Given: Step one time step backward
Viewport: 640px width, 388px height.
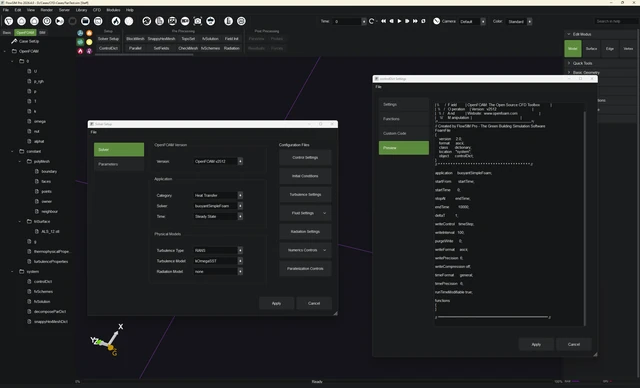Looking at the screenshot, I should 391,21.
